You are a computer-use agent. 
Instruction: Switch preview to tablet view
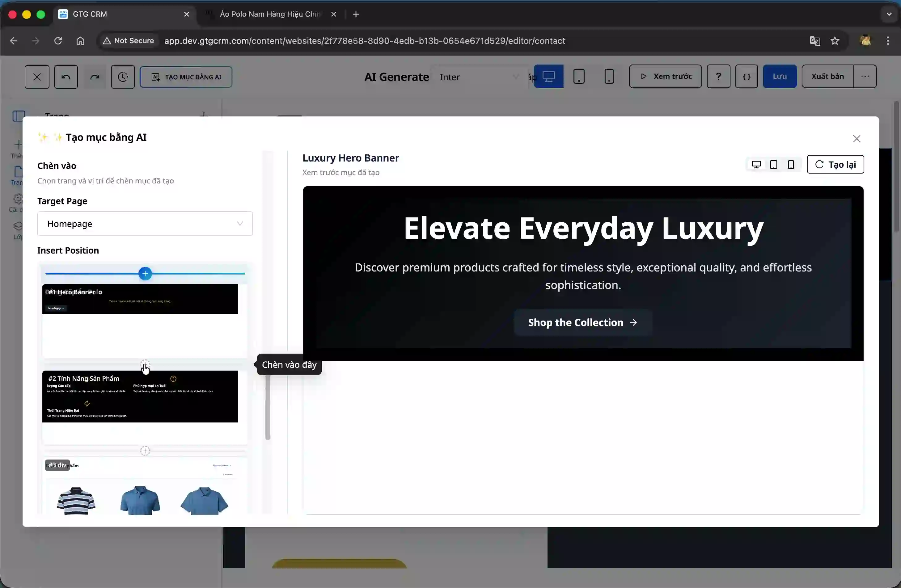click(773, 164)
